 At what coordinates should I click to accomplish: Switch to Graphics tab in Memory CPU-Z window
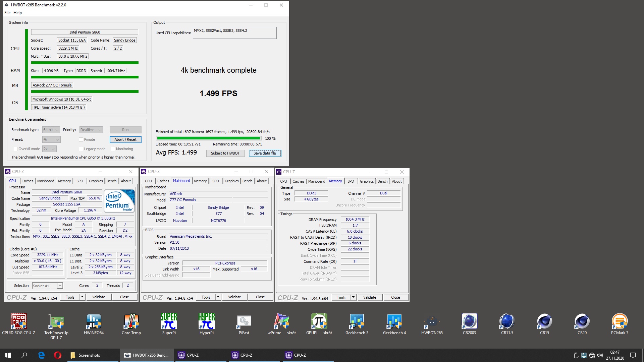point(367,181)
